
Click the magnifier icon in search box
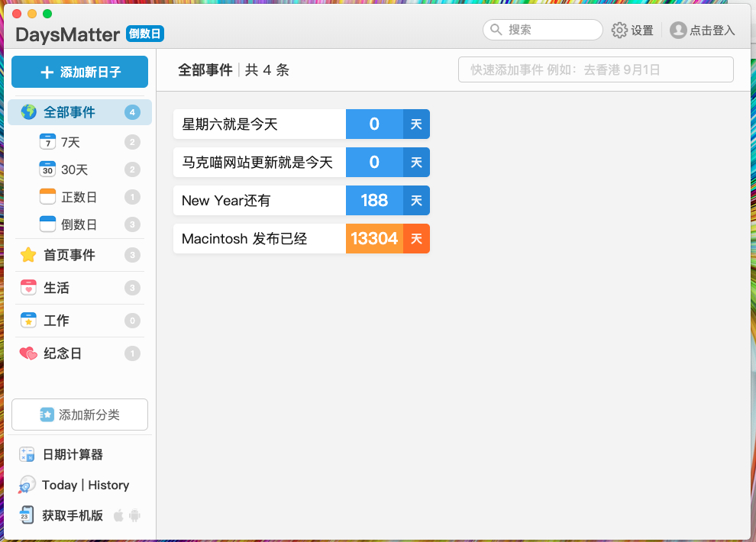point(496,30)
